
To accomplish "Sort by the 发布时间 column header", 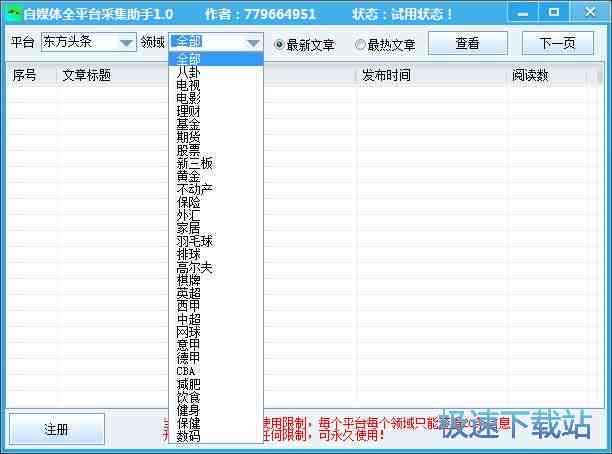I will point(432,75).
